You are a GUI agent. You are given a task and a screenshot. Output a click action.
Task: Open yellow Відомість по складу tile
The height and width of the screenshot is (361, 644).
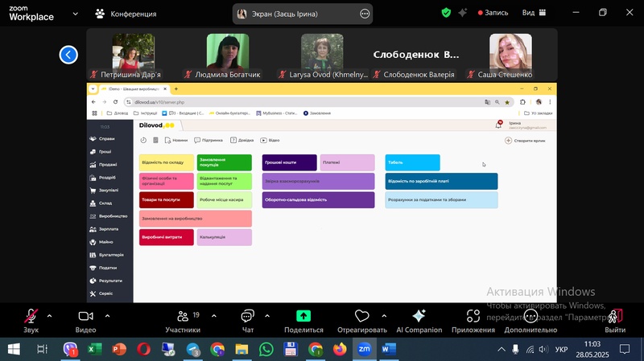[x=167, y=162]
